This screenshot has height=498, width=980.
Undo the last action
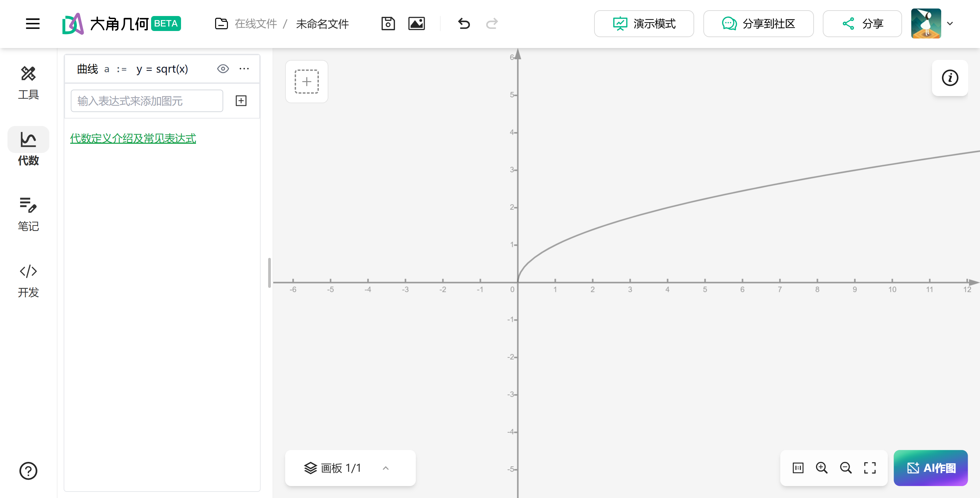tap(463, 24)
